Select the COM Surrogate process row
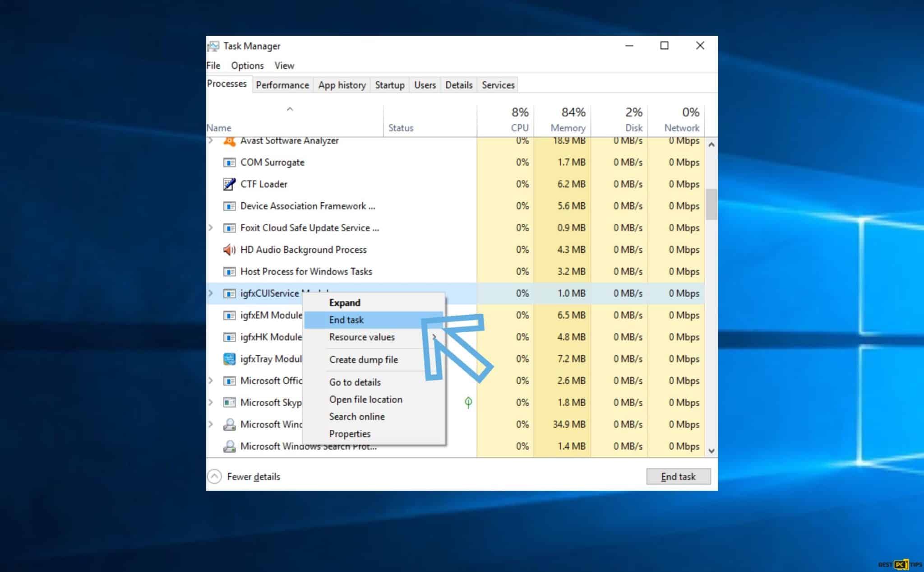 (455, 163)
